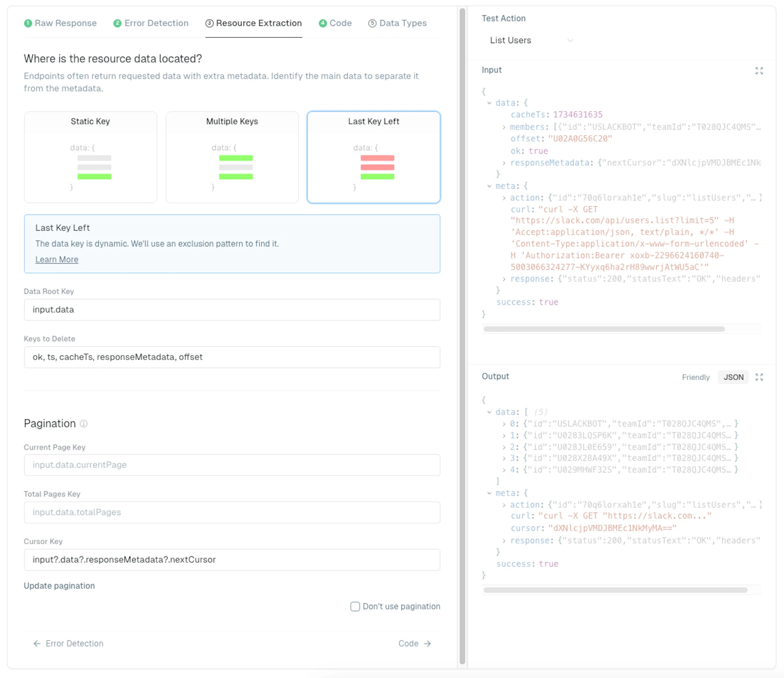
Task: Click the green check icon on Raw Response
Action: tap(28, 24)
